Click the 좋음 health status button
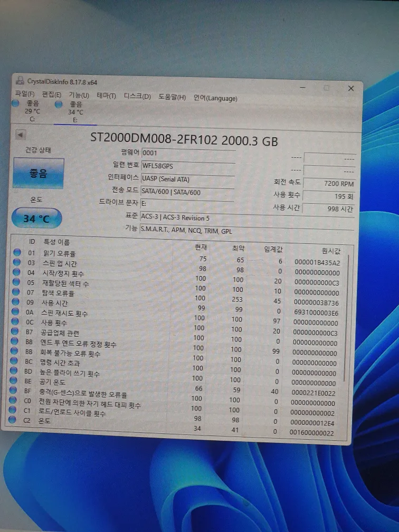This screenshot has height=532, width=399. pos(39,173)
